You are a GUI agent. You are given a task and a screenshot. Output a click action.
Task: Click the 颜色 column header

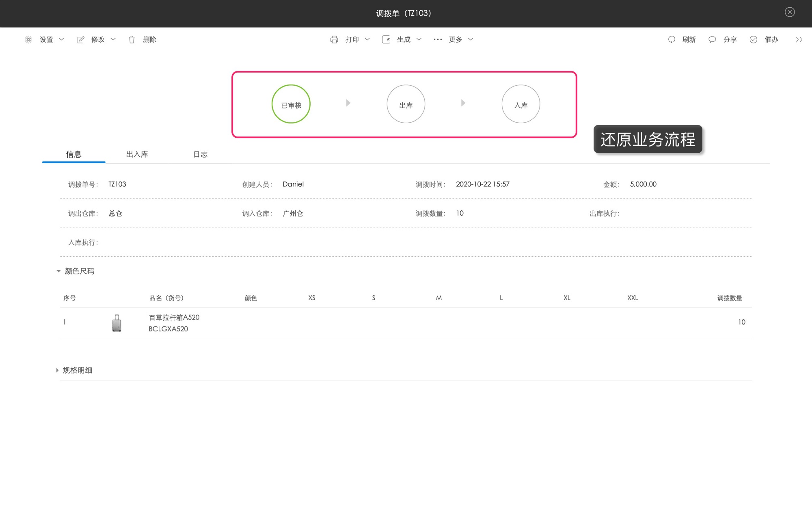coord(251,298)
